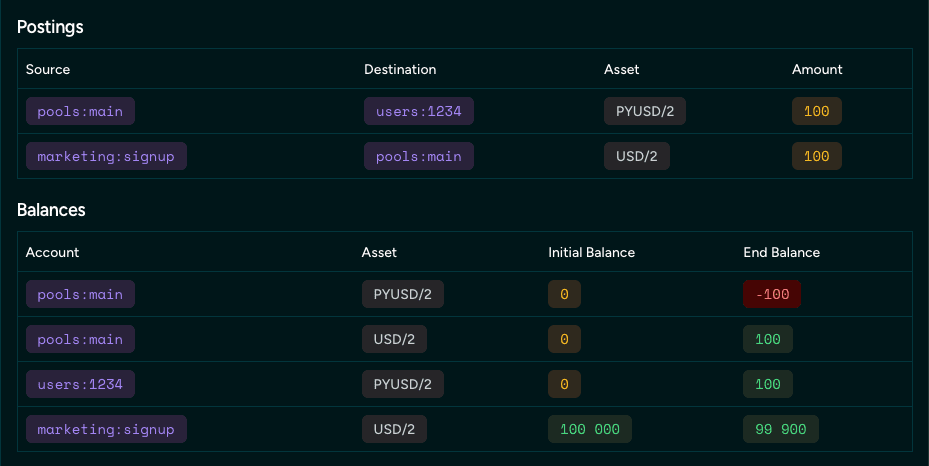The height and width of the screenshot is (466, 929).
Task: Click amount 100 in first posting row
Action: (816, 111)
